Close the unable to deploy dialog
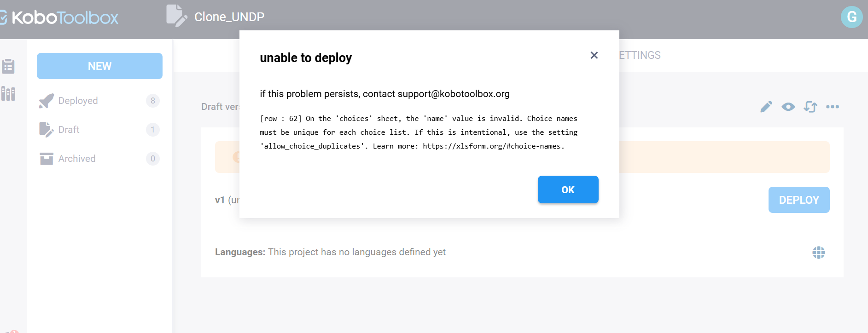This screenshot has width=868, height=333. pos(594,55)
